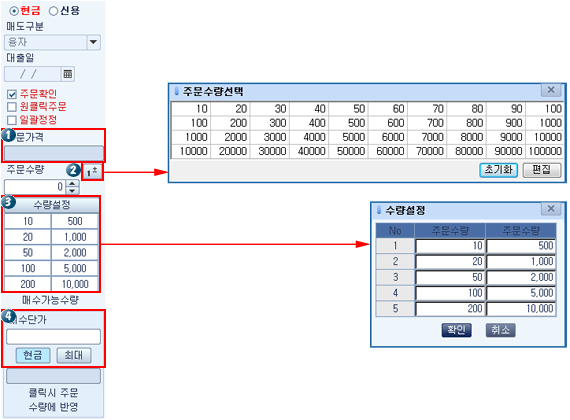The width and height of the screenshot is (570, 420).
Task: Click the 수량설정 header button
Action: pyautogui.click(x=51, y=205)
